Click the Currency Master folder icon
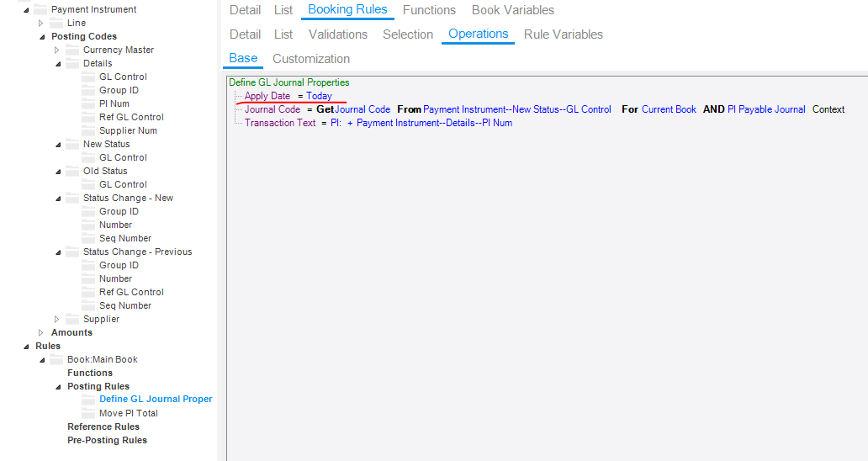 (x=72, y=50)
